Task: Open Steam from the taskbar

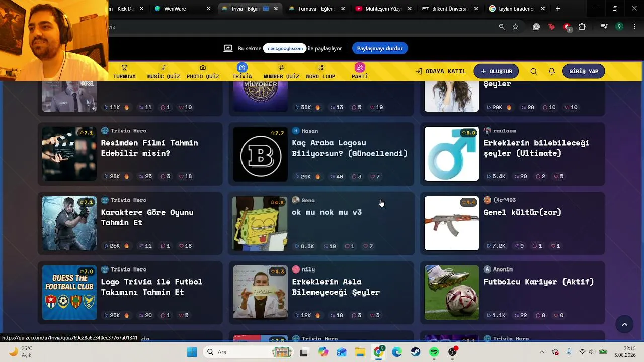Action: [416, 352]
